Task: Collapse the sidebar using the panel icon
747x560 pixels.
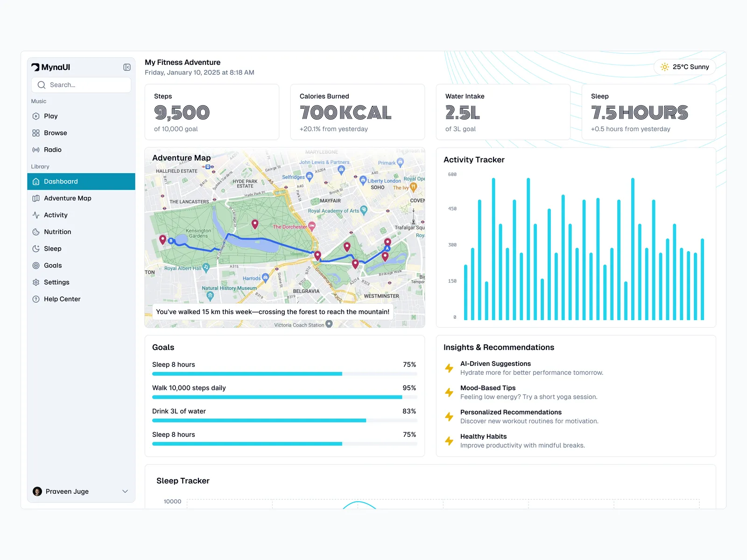Action: pos(127,67)
